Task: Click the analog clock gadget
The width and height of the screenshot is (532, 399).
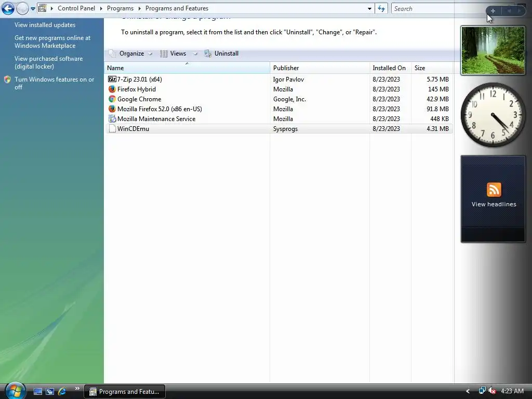Action: coord(493,115)
